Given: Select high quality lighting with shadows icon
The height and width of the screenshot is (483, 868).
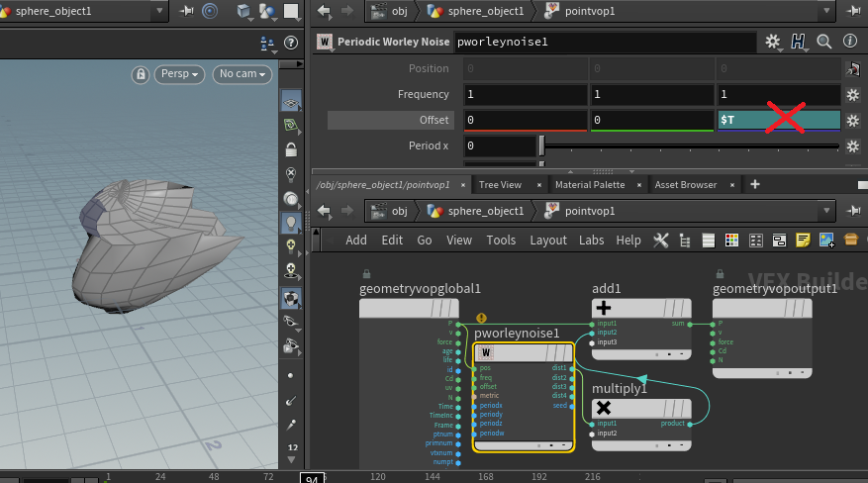Looking at the screenshot, I should pyautogui.click(x=291, y=270).
